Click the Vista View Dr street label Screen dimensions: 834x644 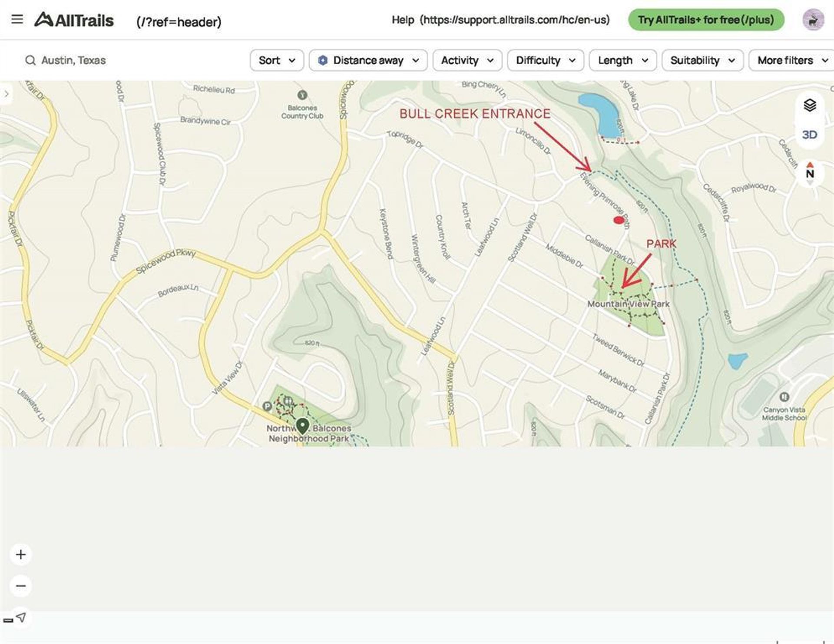click(x=227, y=378)
